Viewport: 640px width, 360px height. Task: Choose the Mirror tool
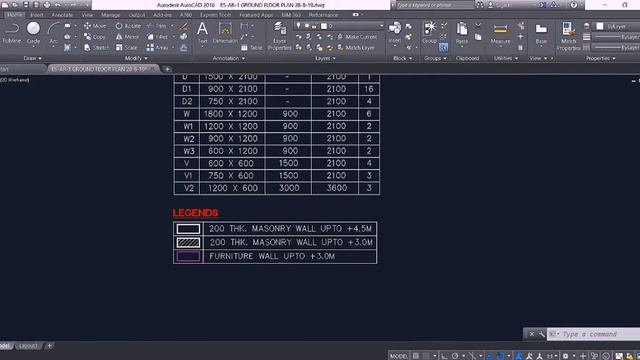click(x=127, y=37)
